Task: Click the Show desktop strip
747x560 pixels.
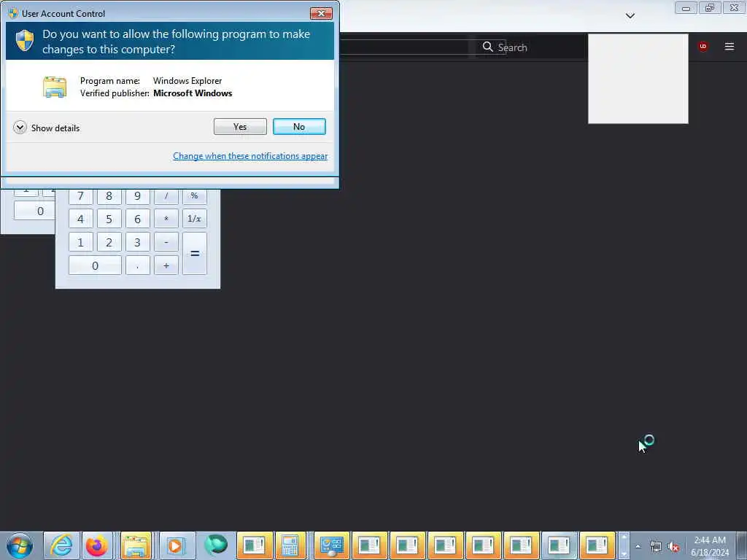Action: tap(742, 545)
